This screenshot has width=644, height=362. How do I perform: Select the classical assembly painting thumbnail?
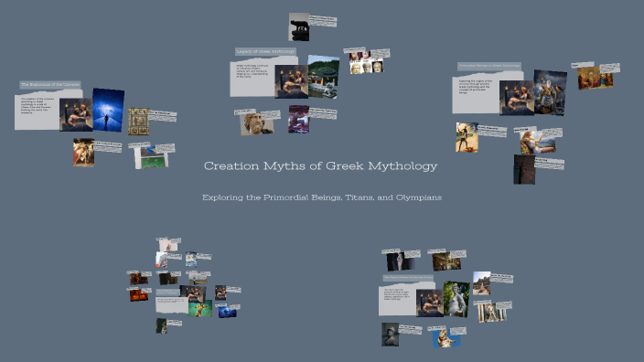click(x=596, y=78)
